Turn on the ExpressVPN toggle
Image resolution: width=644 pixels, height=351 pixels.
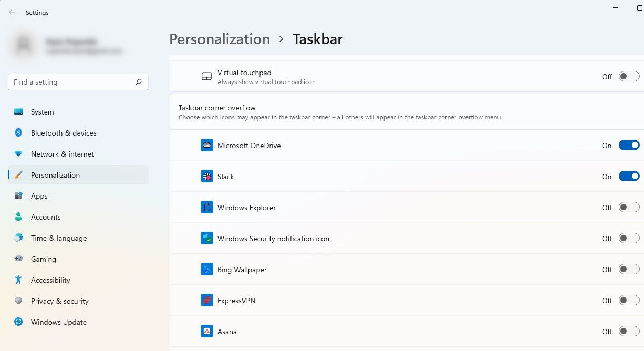click(x=629, y=301)
